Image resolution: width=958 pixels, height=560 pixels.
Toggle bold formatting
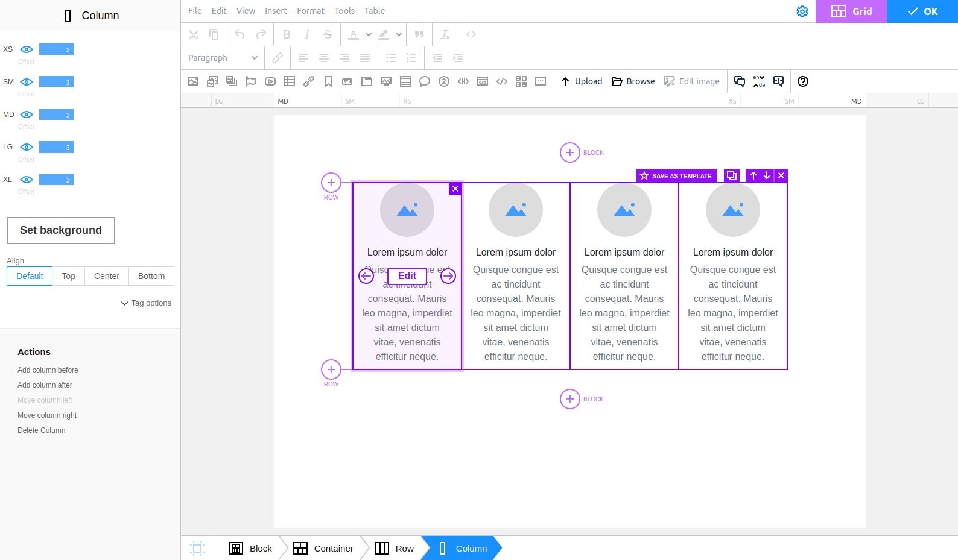(x=287, y=34)
